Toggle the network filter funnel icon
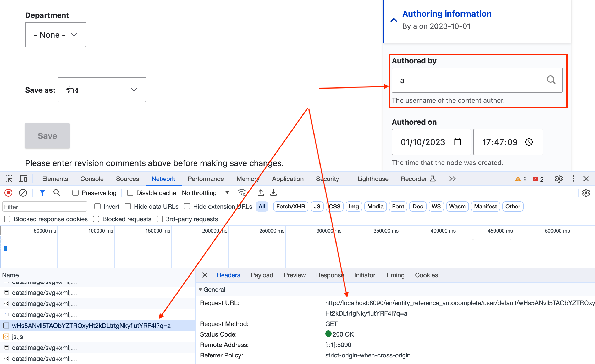Screen dimensions: 595x364 [x=42, y=193]
